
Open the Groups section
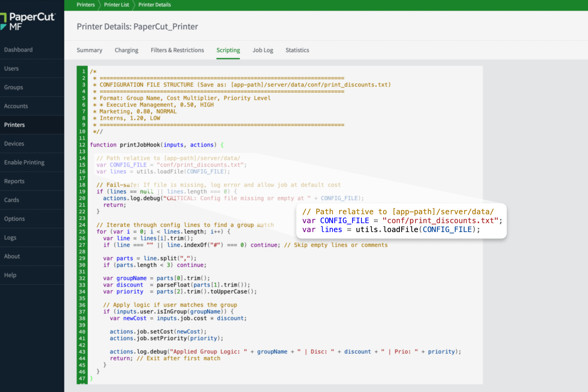13,87
